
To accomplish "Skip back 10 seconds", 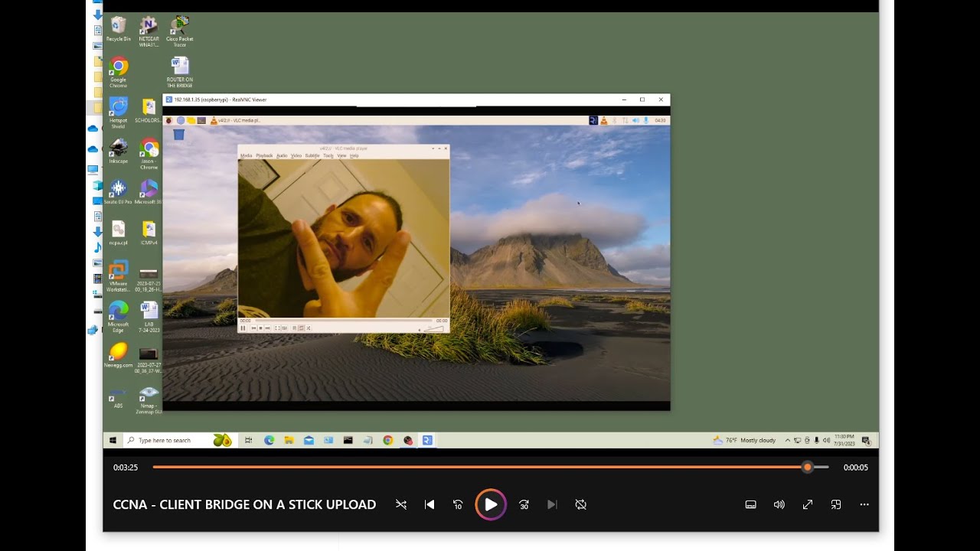I will tap(458, 504).
